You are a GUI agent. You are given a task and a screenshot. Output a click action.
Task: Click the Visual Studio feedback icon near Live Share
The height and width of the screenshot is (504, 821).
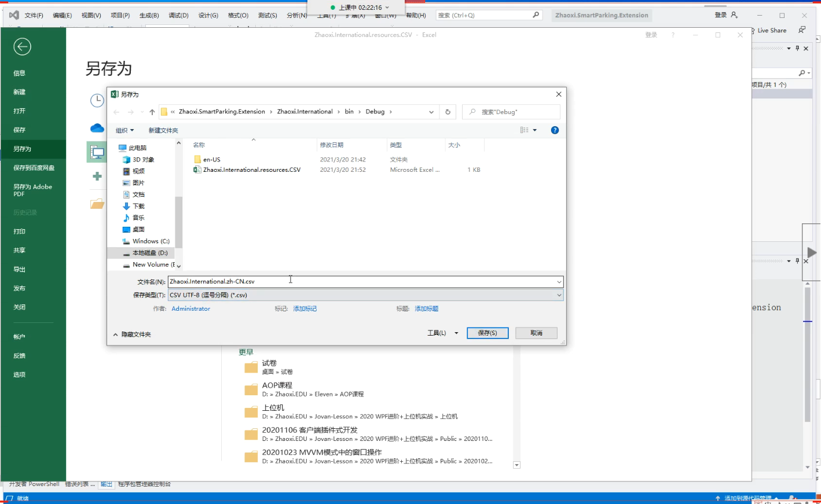pyautogui.click(x=802, y=30)
